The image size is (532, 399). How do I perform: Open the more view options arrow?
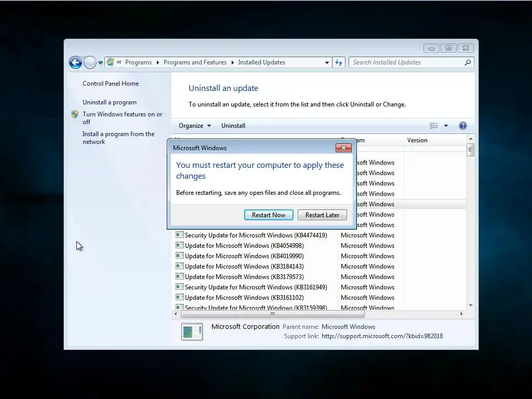pos(446,126)
